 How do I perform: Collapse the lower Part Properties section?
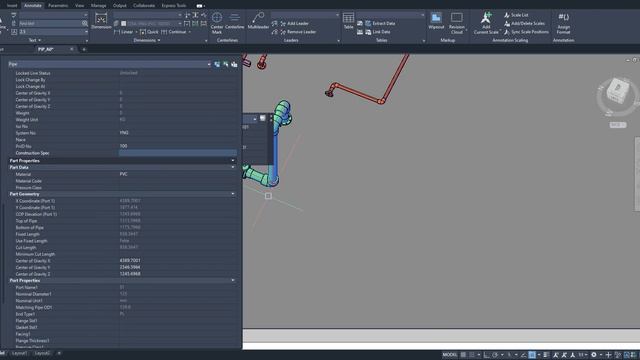coord(233,280)
